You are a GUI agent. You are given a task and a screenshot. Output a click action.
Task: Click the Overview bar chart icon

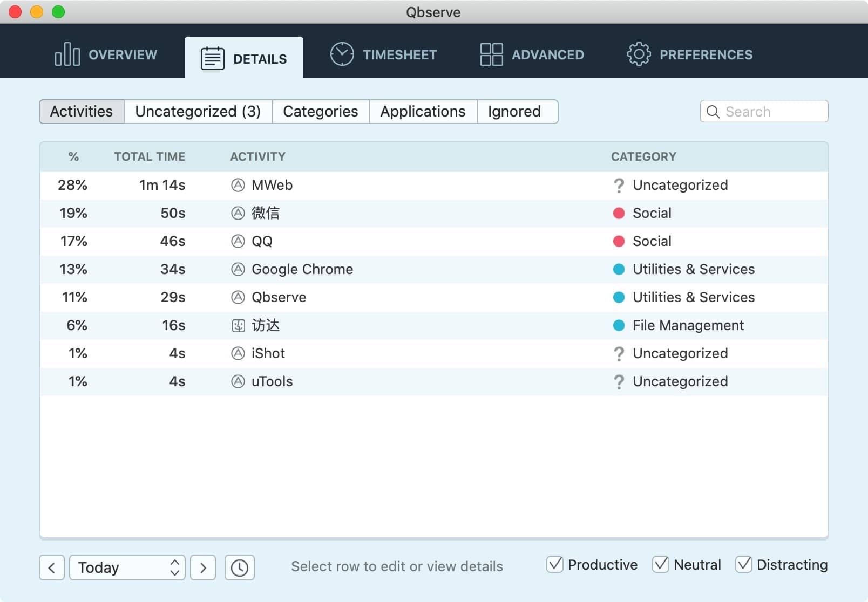click(67, 54)
